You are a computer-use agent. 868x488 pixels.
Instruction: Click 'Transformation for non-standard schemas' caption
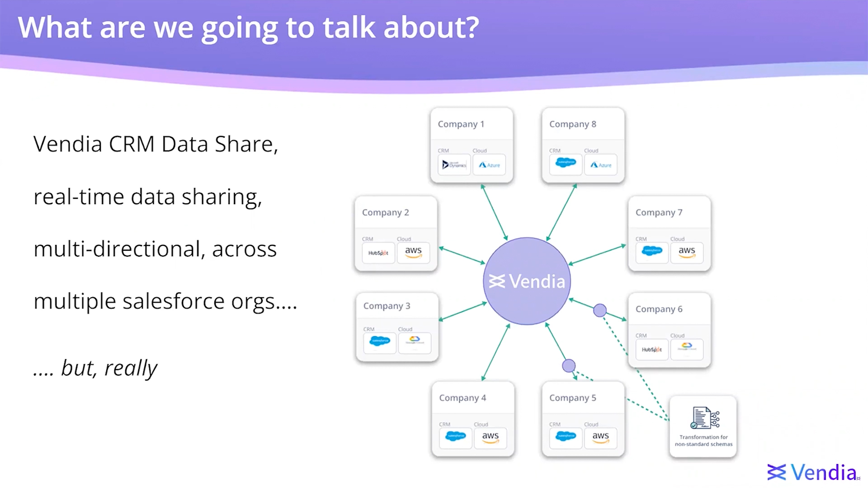(x=703, y=441)
